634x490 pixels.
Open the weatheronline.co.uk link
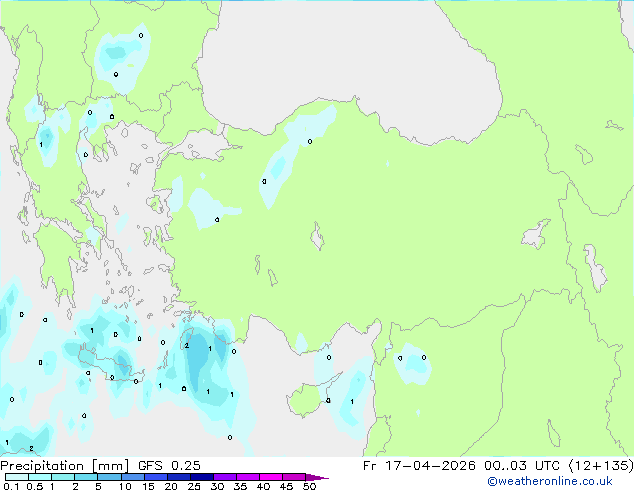550,481
